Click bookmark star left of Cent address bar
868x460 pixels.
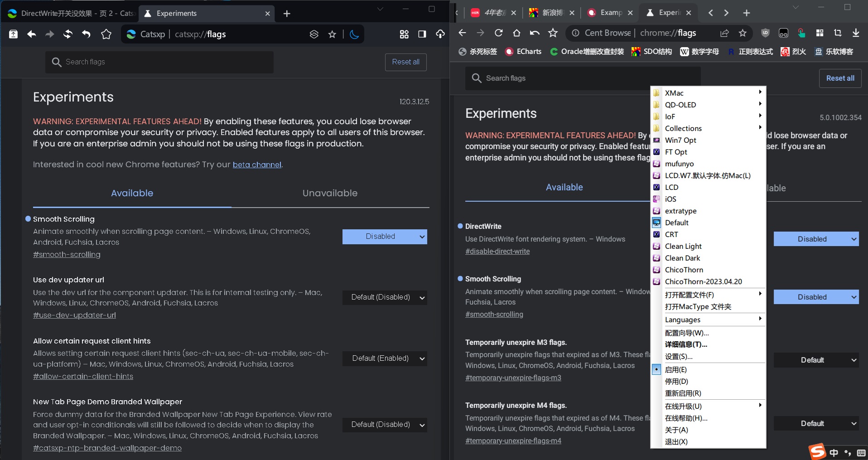click(x=553, y=33)
